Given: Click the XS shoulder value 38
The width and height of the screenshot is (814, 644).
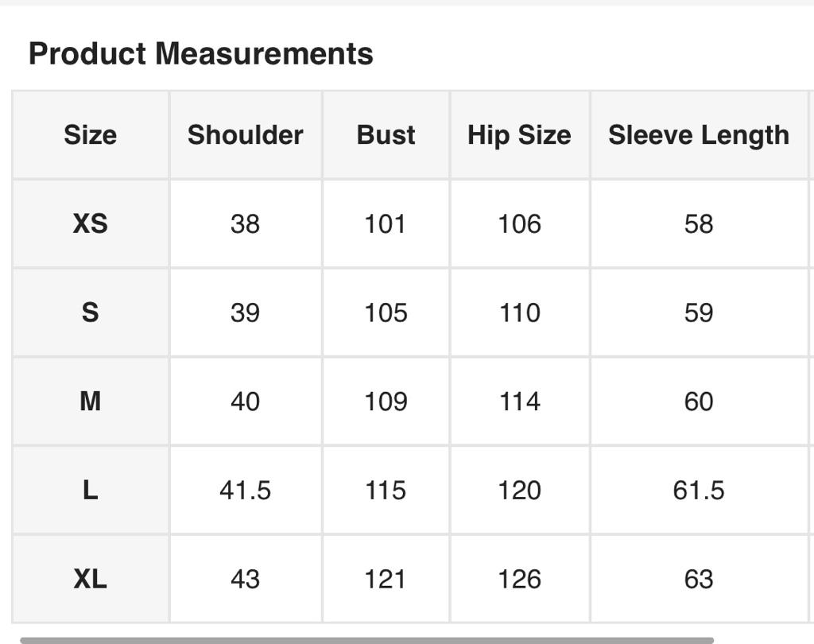Looking at the screenshot, I should click(245, 224).
